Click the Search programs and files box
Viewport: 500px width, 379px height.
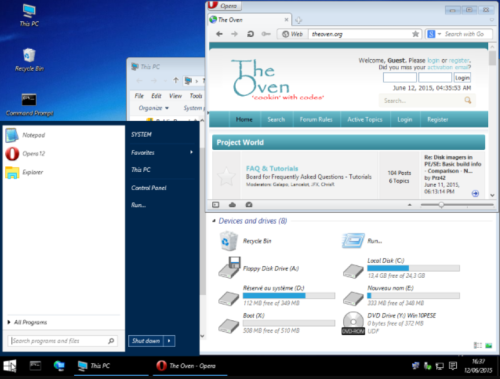pos(62,341)
